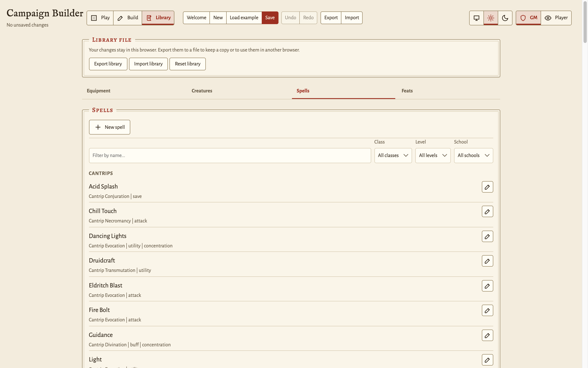The height and width of the screenshot is (368, 588).
Task: Edit the Acid Splash spell
Action: click(487, 187)
